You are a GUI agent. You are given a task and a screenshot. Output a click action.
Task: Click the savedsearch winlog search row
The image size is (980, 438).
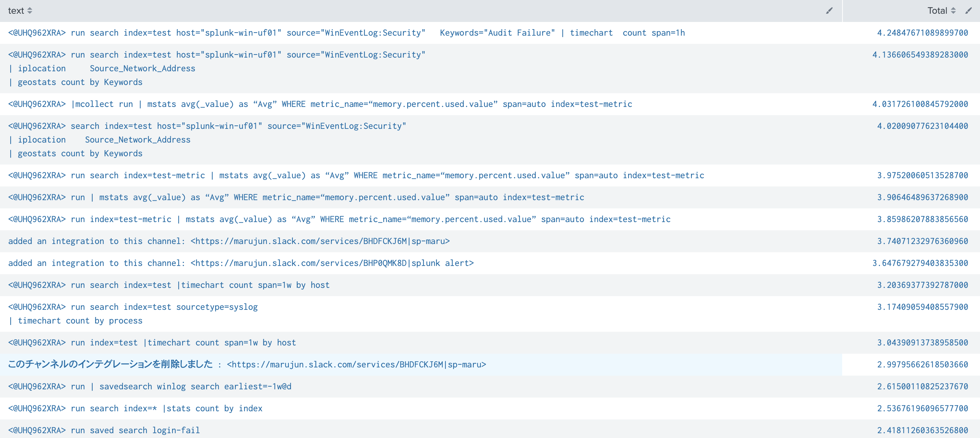pyautogui.click(x=150, y=387)
